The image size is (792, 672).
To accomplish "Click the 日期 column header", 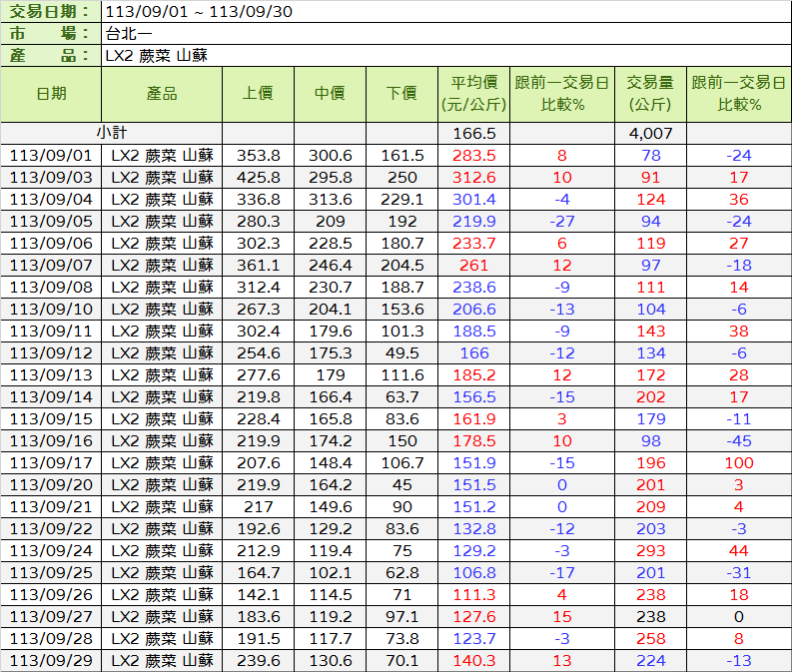I will click(x=51, y=94).
